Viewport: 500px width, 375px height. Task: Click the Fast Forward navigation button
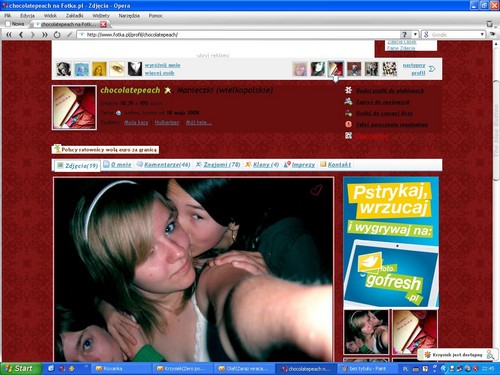point(45,35)
